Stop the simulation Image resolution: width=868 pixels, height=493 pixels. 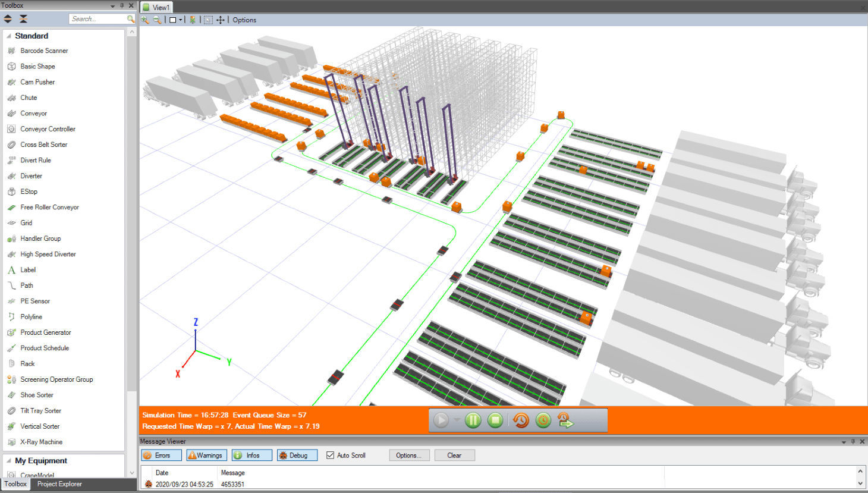point(496,420)
